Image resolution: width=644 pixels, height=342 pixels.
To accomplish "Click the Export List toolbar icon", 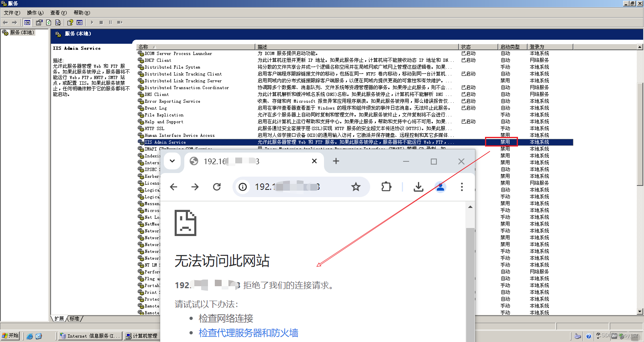I will tap(58, 22).
